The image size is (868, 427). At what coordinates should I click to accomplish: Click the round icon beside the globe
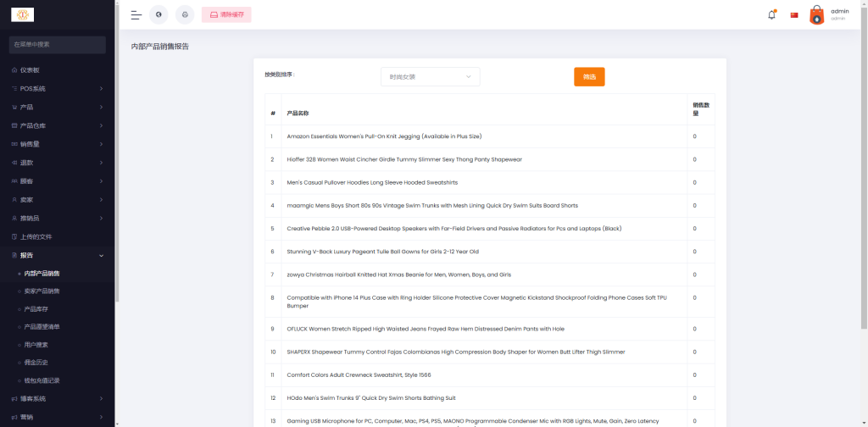point(184,14)
